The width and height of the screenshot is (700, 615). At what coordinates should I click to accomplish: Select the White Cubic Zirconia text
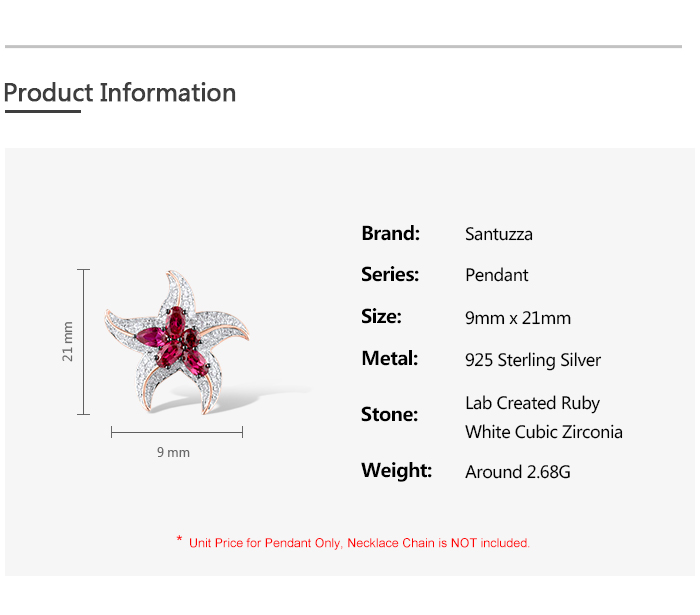(544, 432)
